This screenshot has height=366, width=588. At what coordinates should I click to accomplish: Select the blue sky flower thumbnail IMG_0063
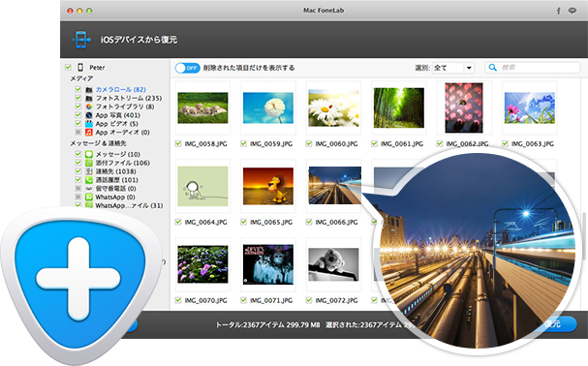(x=530, y=108)
